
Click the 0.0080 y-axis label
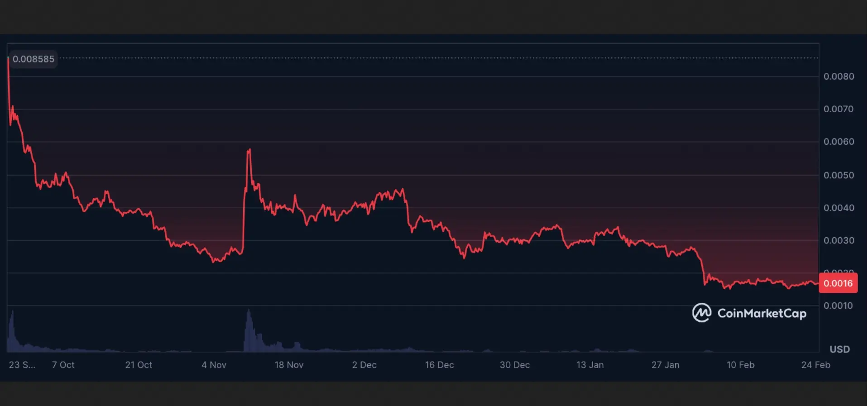click(839, 76)
